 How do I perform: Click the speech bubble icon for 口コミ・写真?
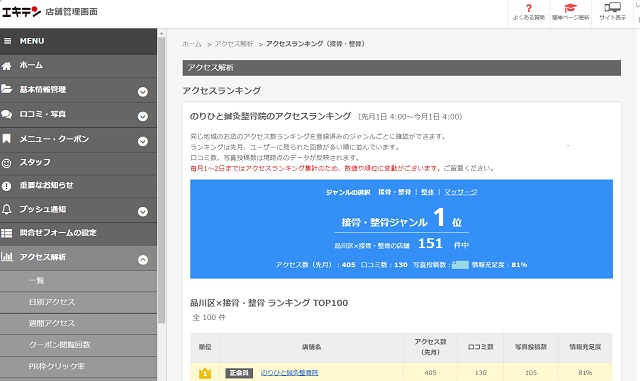[7, 114]
